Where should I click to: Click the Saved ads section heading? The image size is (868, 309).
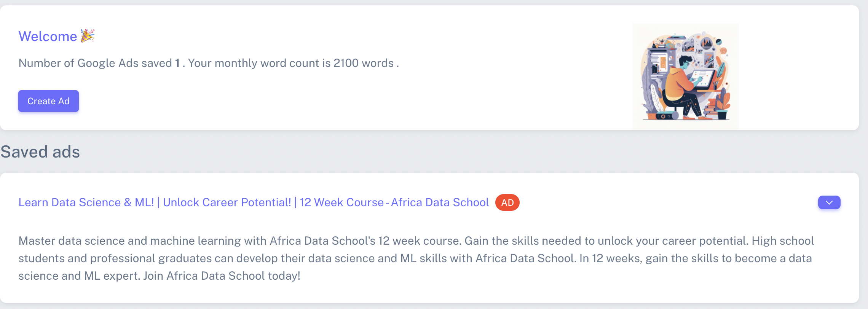pos(40,152)
